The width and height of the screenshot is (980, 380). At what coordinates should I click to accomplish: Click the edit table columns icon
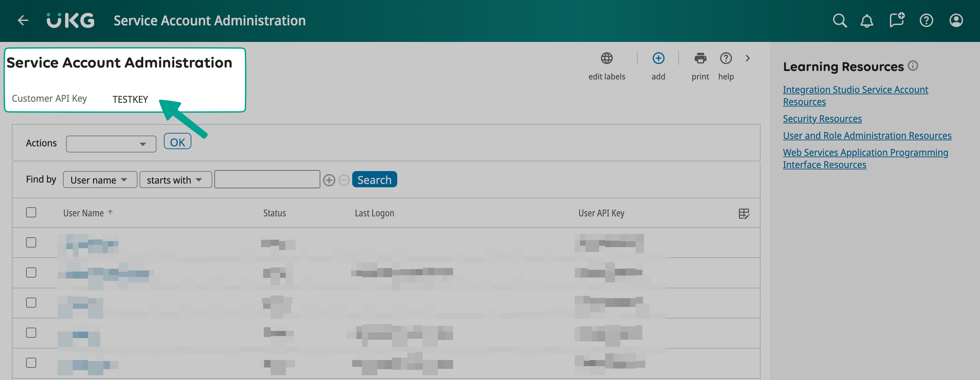pos(744,214)
